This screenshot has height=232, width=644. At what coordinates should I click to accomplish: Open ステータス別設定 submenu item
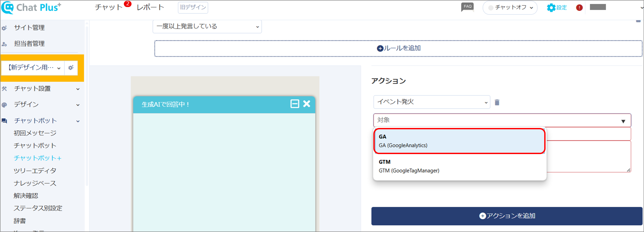click(38, 208)
